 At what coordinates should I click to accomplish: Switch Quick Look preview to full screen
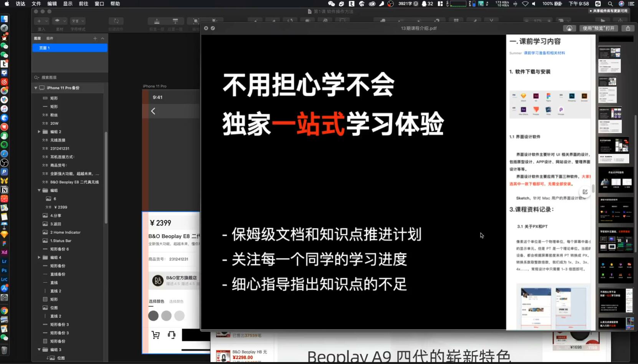[213, 28]
